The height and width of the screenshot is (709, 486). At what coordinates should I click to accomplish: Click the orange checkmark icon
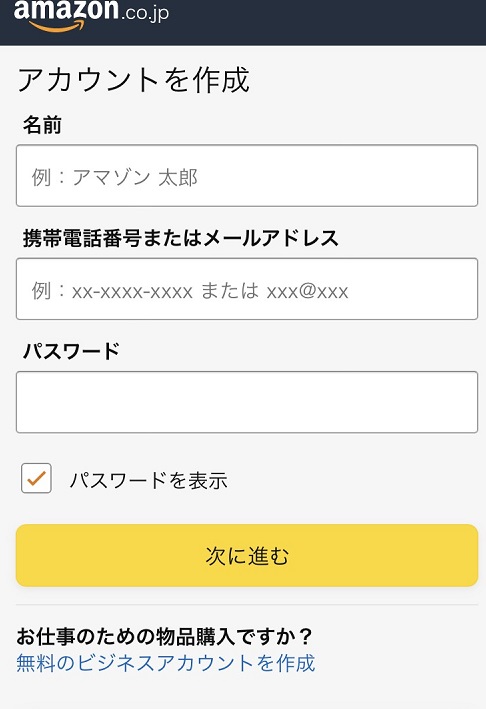tap(36, 478)
